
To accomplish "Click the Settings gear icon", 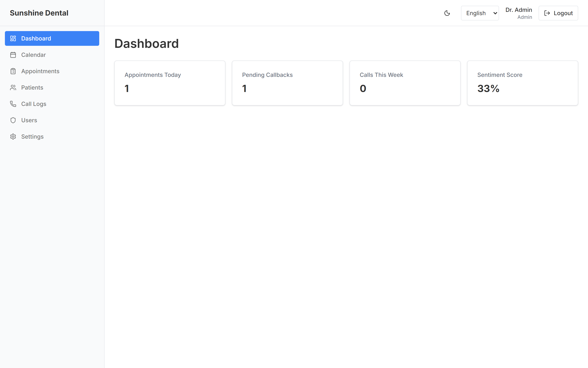I will click(13, 137).
